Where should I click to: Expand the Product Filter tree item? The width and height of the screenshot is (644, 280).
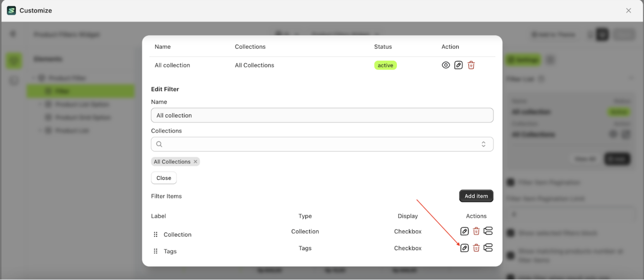tap(33, 78)
